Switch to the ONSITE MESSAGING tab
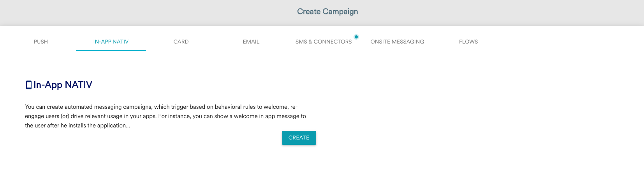 pyautogui.click(x=397, y=42)
